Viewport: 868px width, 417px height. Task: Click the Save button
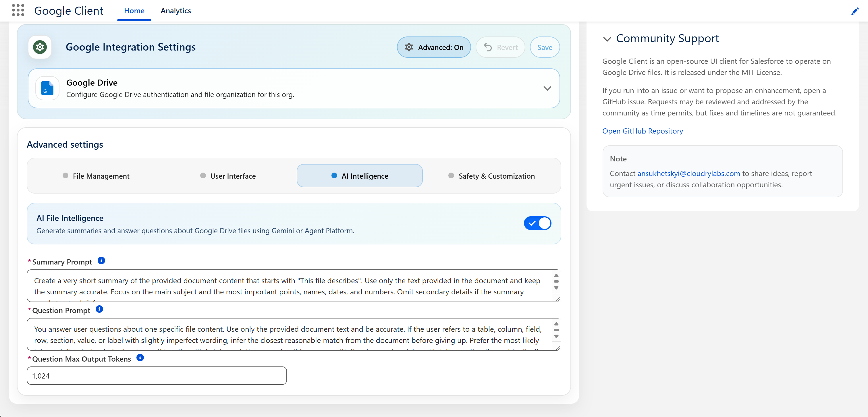[545, 47]
